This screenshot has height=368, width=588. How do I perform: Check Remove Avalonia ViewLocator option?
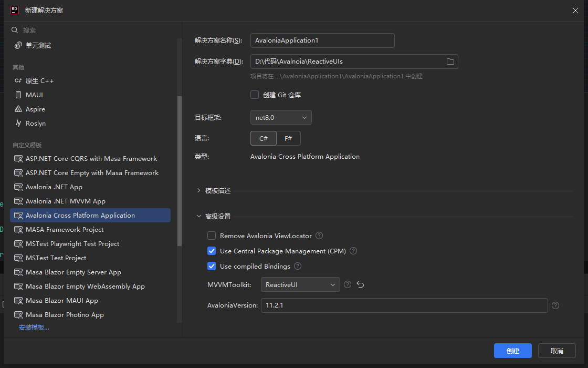(x=212, y=236)
